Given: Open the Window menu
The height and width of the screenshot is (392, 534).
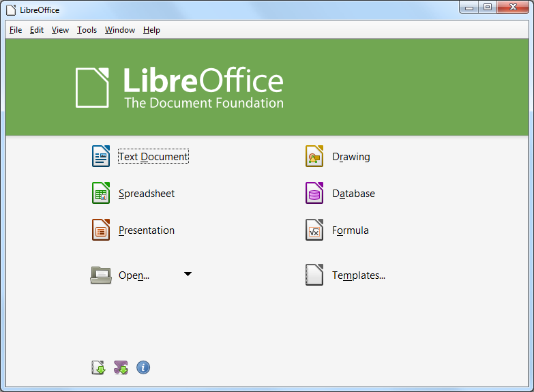Looking at the screenshot, I should coord(120,30).
